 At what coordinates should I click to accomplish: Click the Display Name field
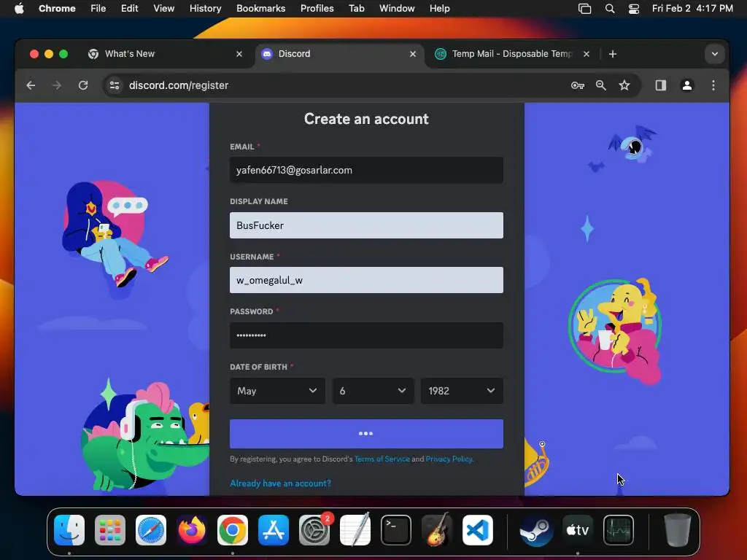click(x=366, y=225)
